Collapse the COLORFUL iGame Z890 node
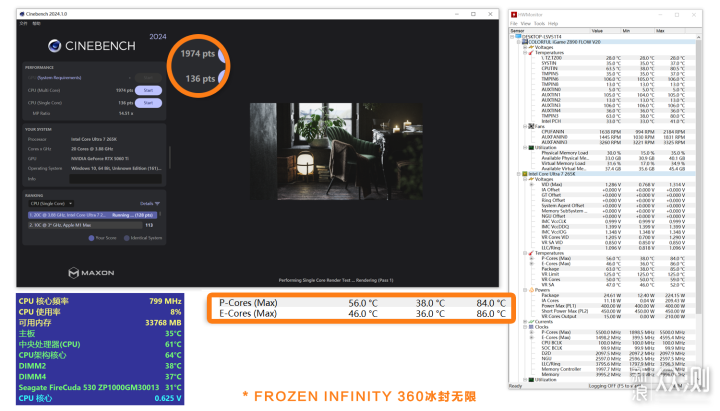This screenshot has height=411, width=720. tap(519, 42)
